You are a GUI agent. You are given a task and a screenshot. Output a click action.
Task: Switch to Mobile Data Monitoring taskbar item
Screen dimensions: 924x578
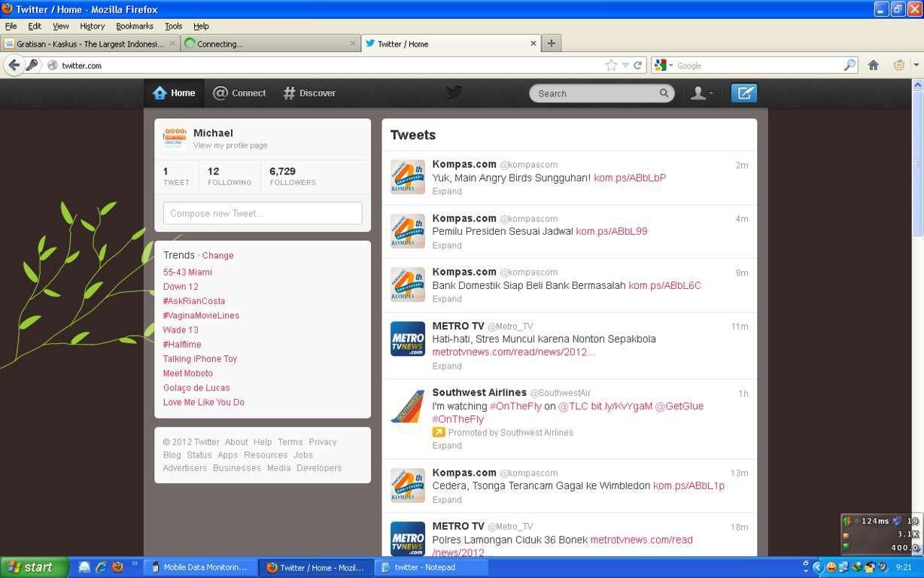tap(199, 567)
